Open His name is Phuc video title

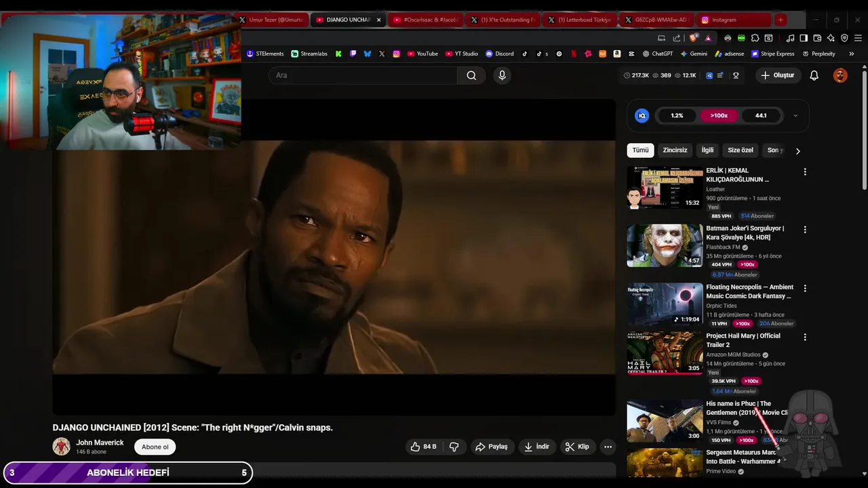click(746, 408)
